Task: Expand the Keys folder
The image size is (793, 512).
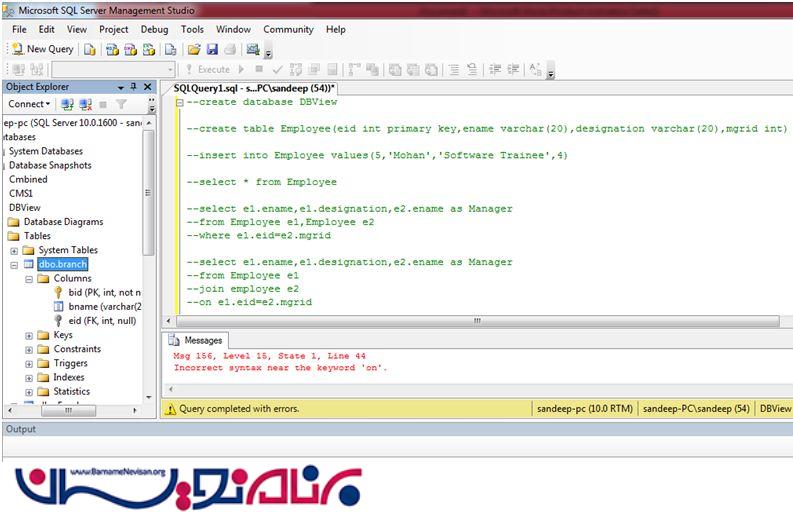Action: (x=29, y=336)
